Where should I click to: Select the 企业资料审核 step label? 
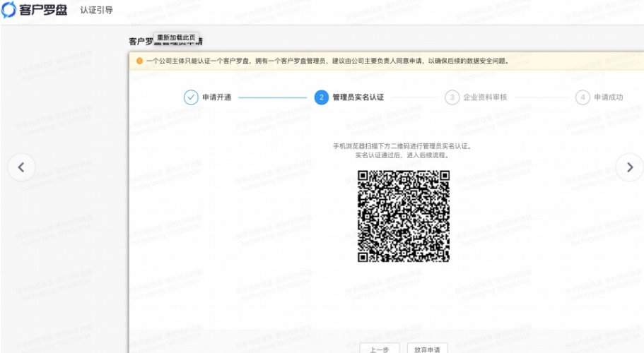coord(485,97)
